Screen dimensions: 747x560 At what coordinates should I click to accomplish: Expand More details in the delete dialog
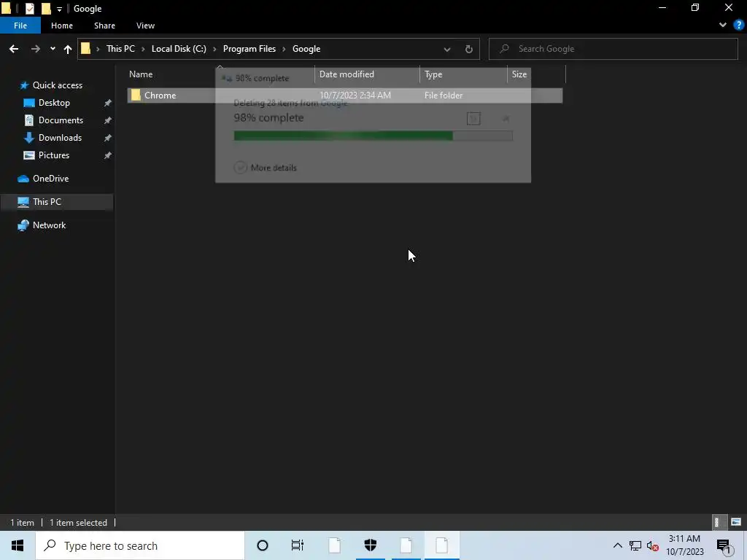click(x=266, y=168)
